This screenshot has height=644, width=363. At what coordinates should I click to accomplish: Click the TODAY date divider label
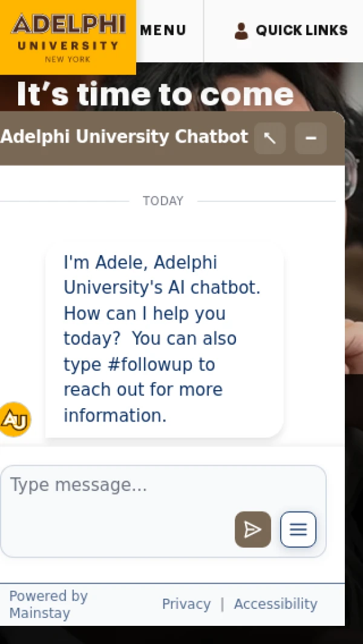coord(163,201)
